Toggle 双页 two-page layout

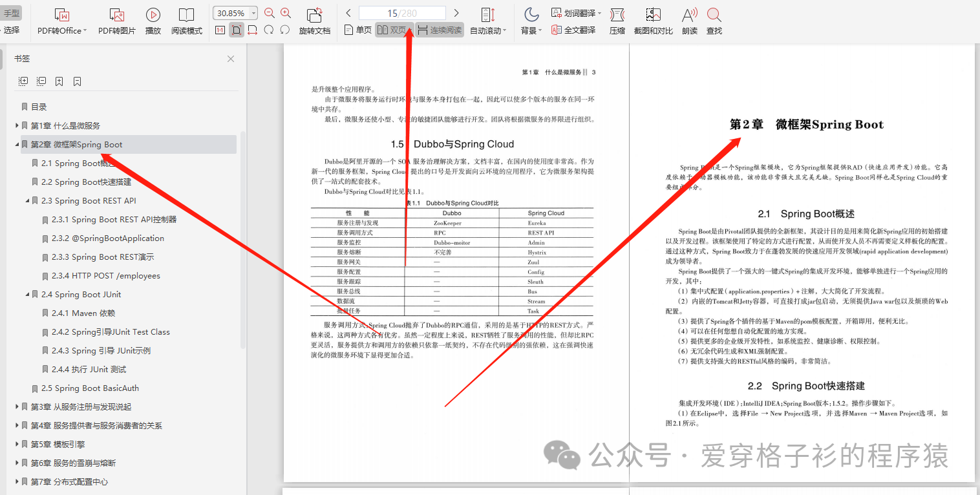pyautogui.click(x=394, y=30)
